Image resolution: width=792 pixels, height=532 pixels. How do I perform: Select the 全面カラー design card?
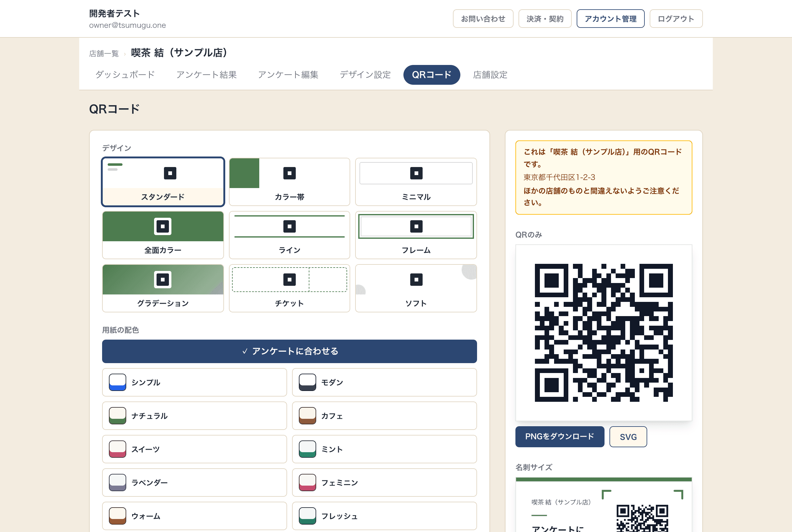point(163,235)
